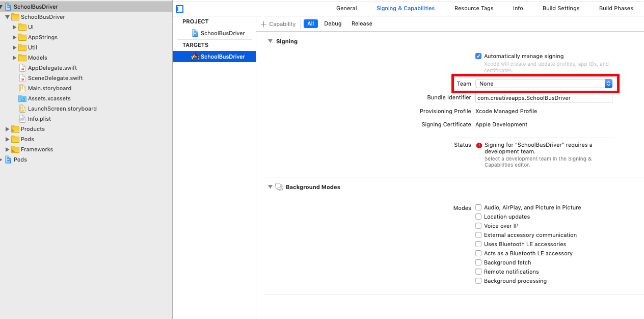
Task: Click the SchoolBusDriver project document icon under PROJECT
Action: tap(195, 33)
